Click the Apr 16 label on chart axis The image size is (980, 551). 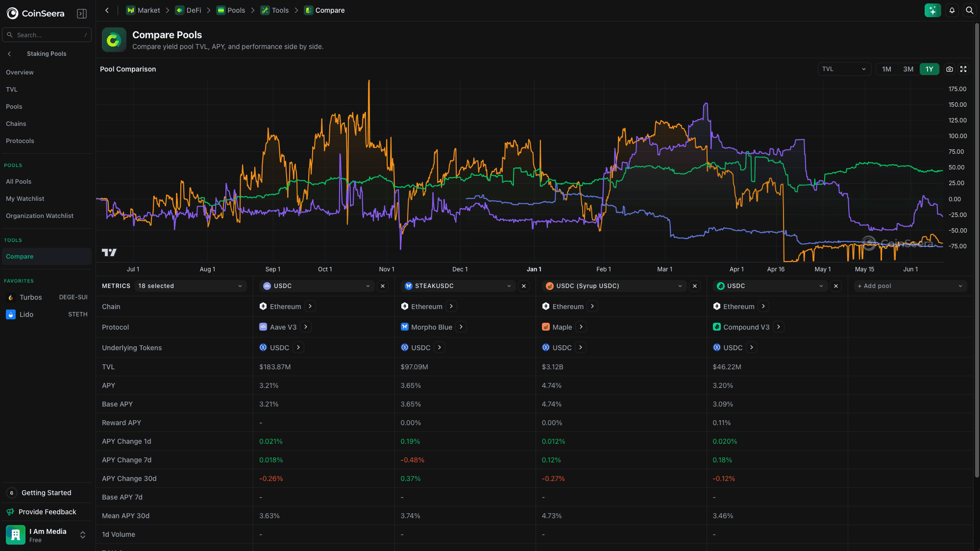(x=776, y=269)
